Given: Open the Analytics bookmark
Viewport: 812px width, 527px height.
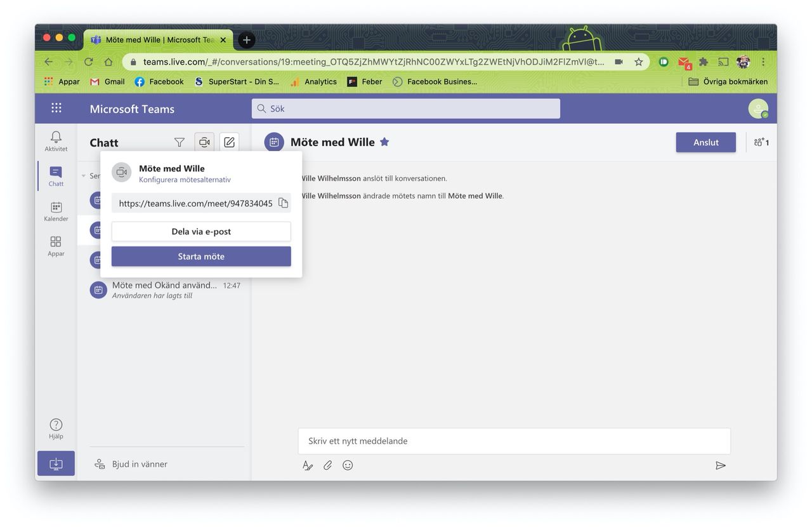Looking at the screenshot, I should point(313,81).
